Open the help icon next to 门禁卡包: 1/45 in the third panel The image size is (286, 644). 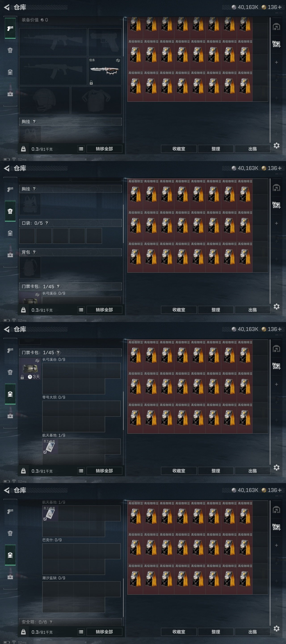(58, 352)
